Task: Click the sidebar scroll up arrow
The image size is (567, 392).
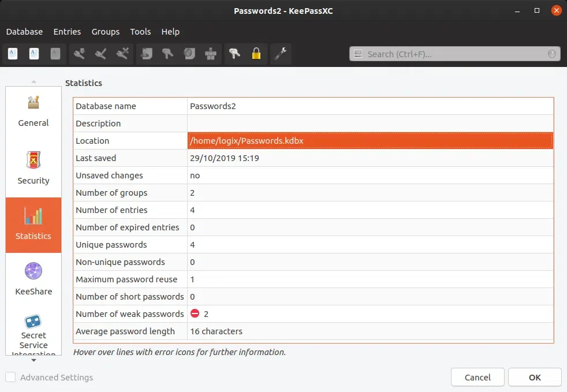Action: click(x=33, y=82)
